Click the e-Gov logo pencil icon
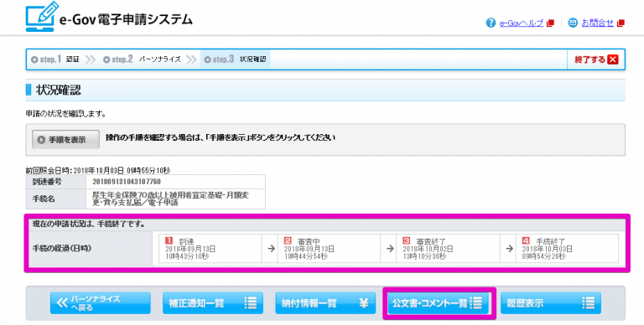This screenshot has height=325, width=644. point(41,16)
